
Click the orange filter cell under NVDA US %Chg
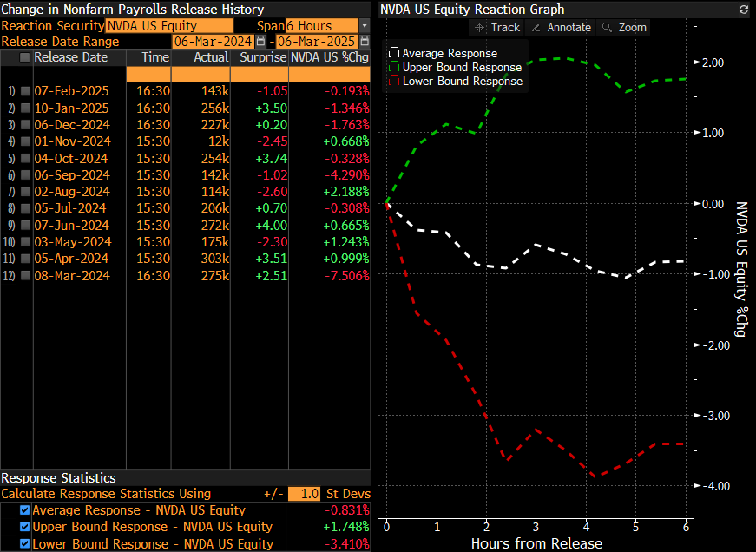click(x=330, y=74)
